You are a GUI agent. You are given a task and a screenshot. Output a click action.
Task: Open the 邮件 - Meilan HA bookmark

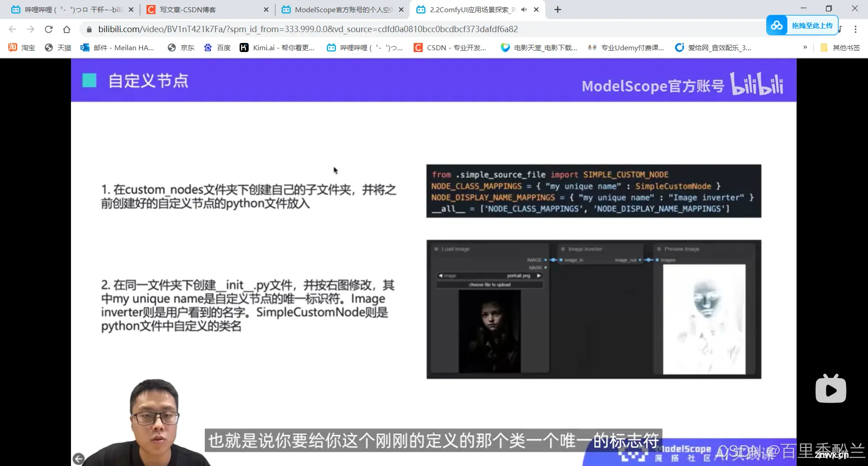click(118, 48)
